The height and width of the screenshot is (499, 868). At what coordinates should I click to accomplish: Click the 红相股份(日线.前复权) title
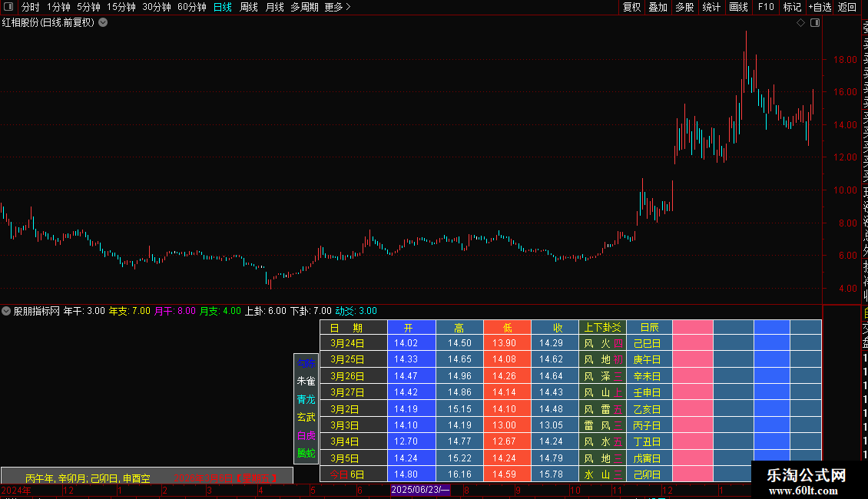48,23
